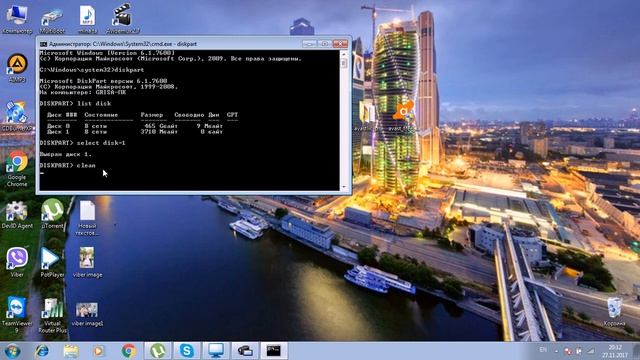This screenshot has height=360, width=640.
Task: Open Windows Media Player from taskbar
Action: 98,351
